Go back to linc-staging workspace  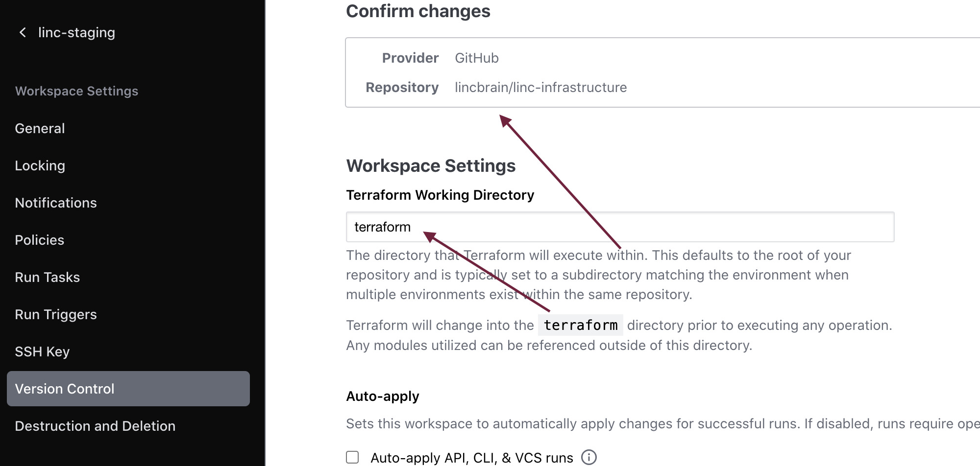tap(76, 33)
